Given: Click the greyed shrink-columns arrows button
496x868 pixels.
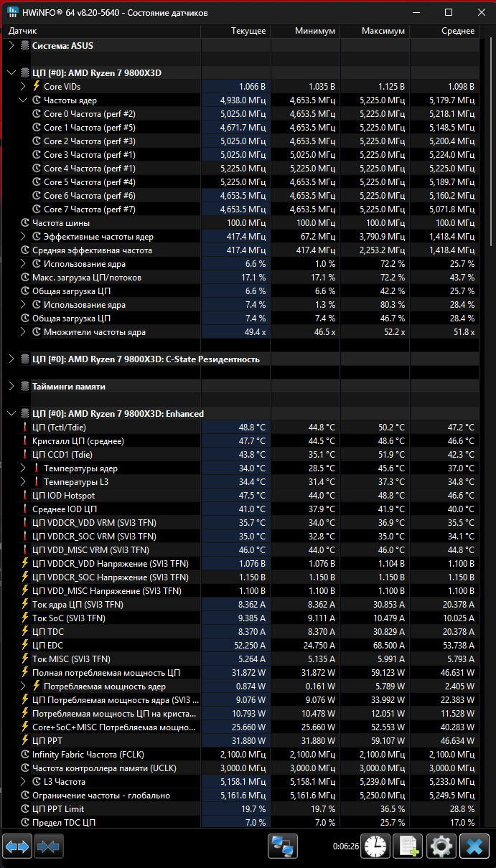Looking at the screenshot, I should 49,846.
